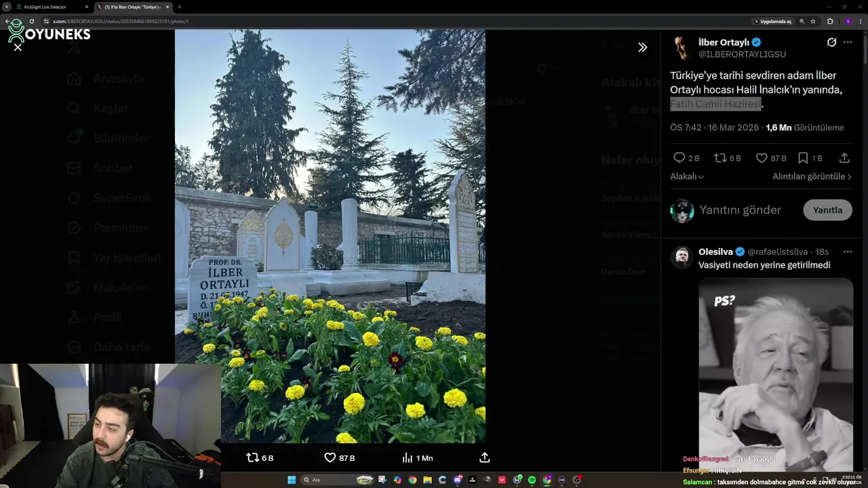The width and height of the screenshot is (868, 488).
Task: Open the three-dot menu on Olesilva's reply
Action: click(848, 251)
